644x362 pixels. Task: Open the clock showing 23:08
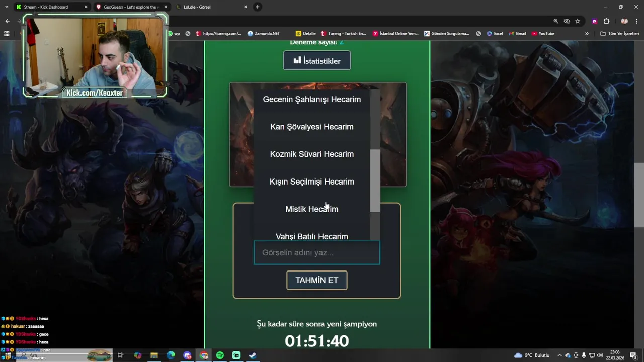[615, 355]
